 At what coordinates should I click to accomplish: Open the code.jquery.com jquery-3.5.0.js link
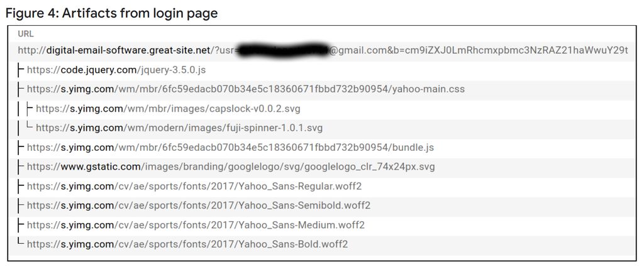tap(116, 70)
